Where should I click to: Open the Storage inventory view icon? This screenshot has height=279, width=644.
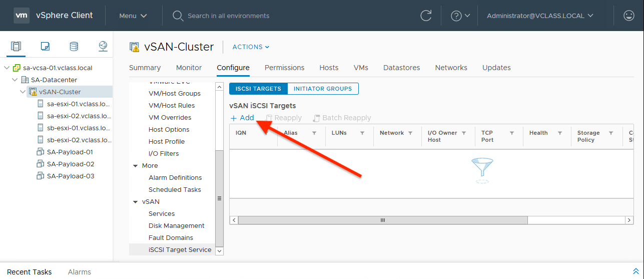click(x=74, y=47)
